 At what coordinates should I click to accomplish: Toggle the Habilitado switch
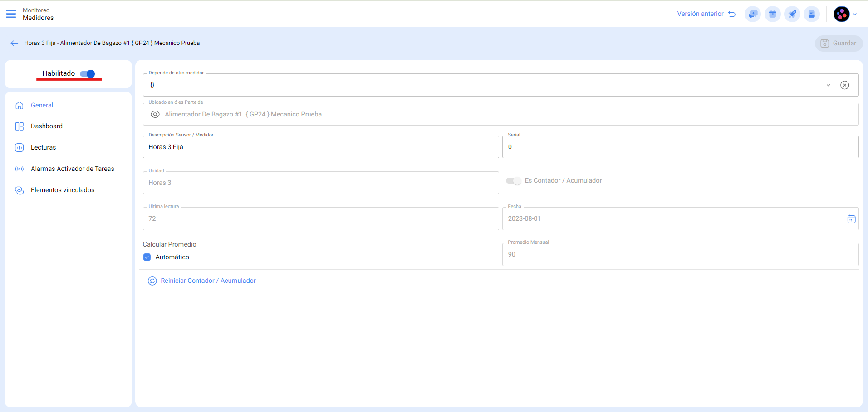88,74
